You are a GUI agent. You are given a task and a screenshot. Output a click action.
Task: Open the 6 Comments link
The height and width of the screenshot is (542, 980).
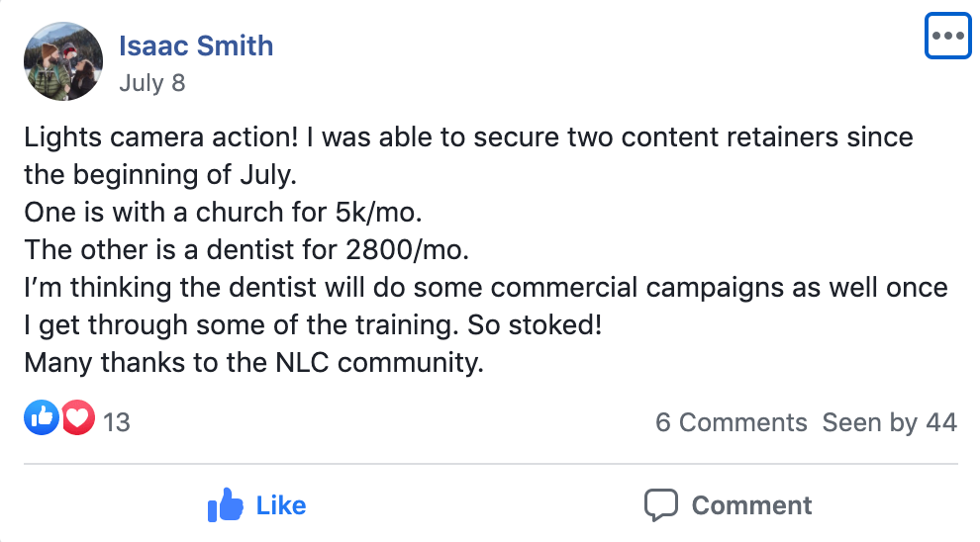click(x=731, y=422)
